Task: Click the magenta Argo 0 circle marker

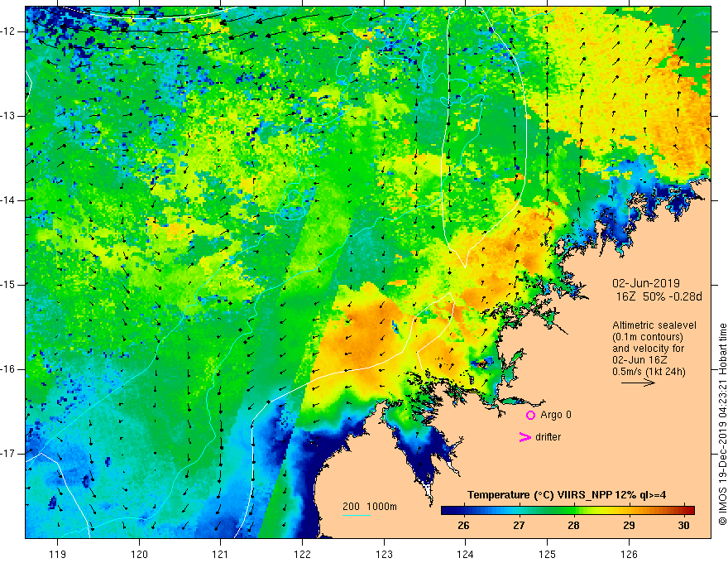Action: [x=530, y=415]
